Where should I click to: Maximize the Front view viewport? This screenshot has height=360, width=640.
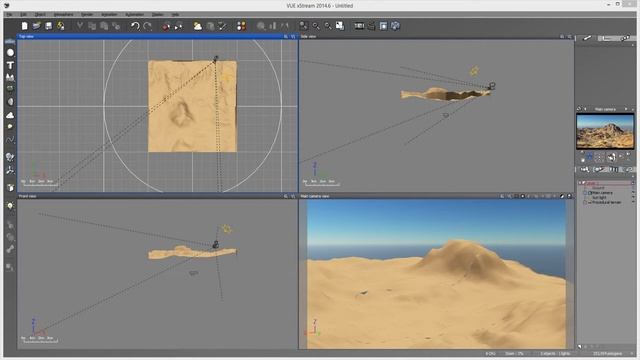[x=293, y=196]
